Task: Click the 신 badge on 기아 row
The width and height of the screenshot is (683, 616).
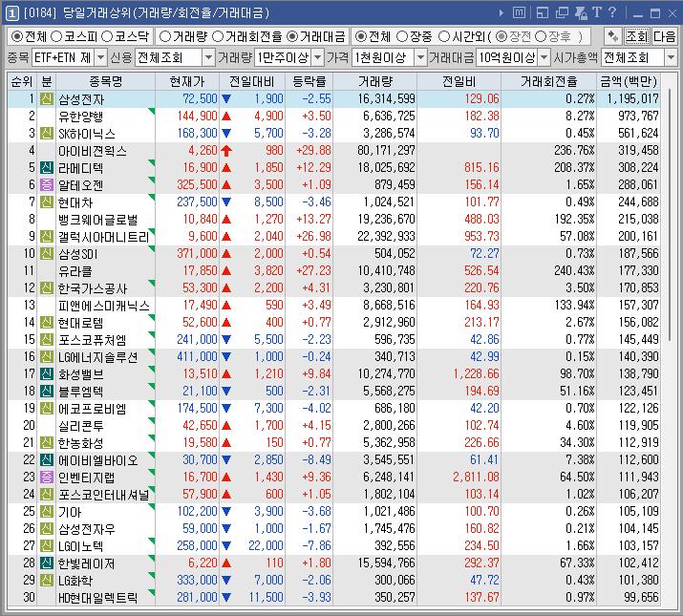Action: click(x=47, y=512)
